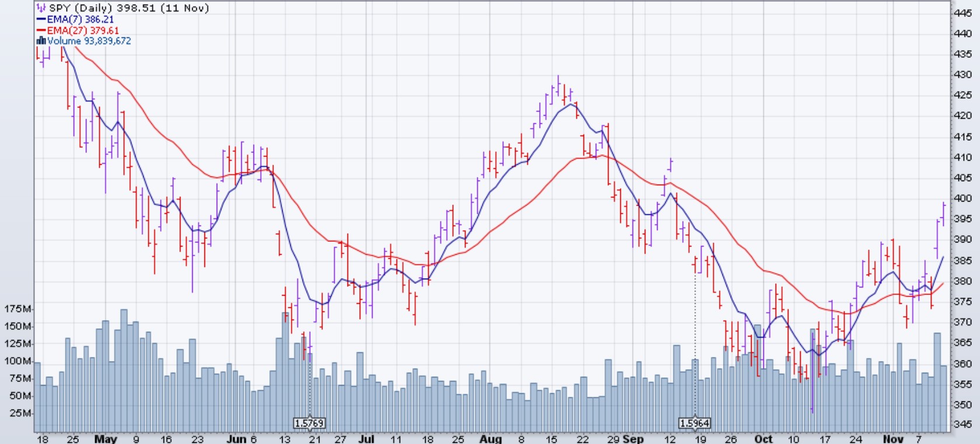Click the SPY (Daily) chart title

pyautogui.click(x=128, y=8)
